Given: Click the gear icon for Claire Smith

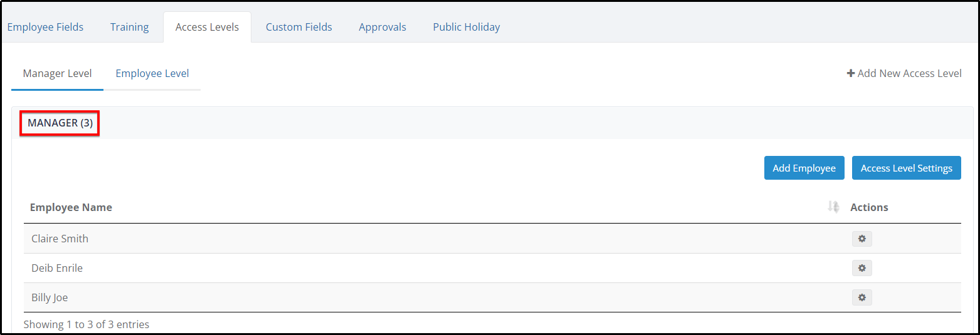Looking at the screenshot, I should pos(861,239).
